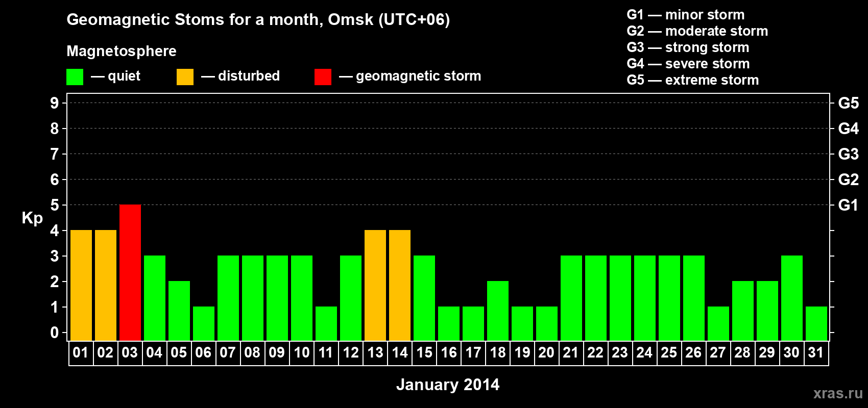Click 'G3 — strong storm' legend line
This screenshot has width=868, height=408.
click(688, 47)
